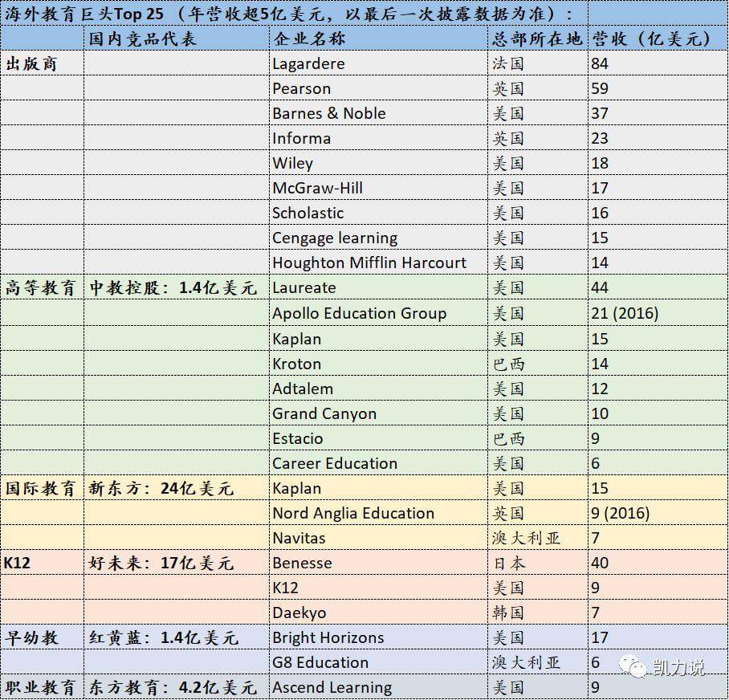This screenshot has width=729, height=700.
Task: Click the country cell '日本'
Action: tap(538, 563)
